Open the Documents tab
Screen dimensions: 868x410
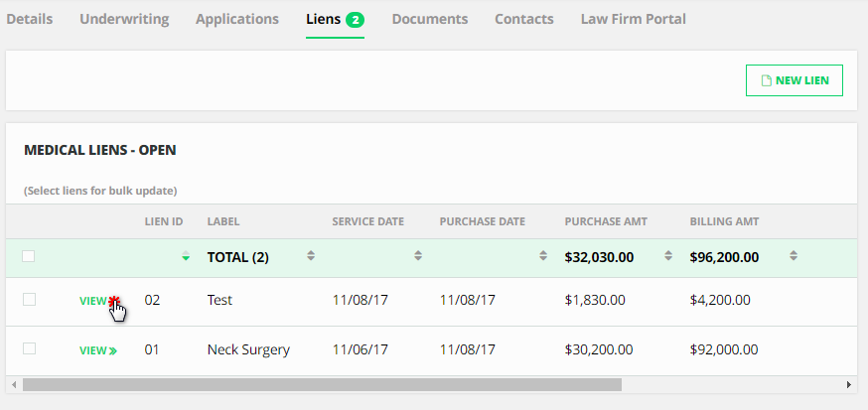(430, 19)
